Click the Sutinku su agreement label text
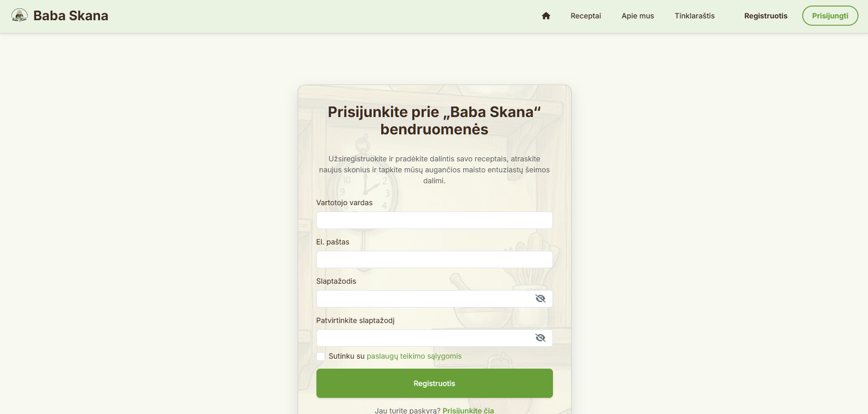This screenshot has width=868, height=414. pos(344,356)
